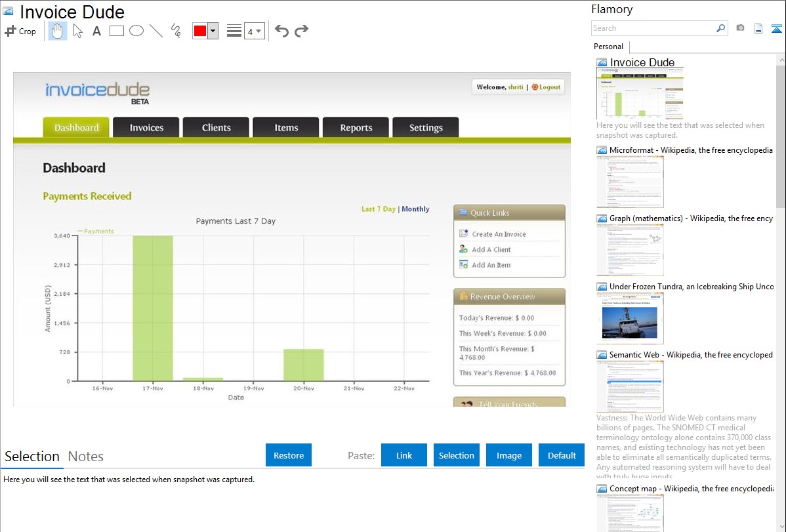Click the Add A Client link
This screenshot has width=786, height=532.
491,250
